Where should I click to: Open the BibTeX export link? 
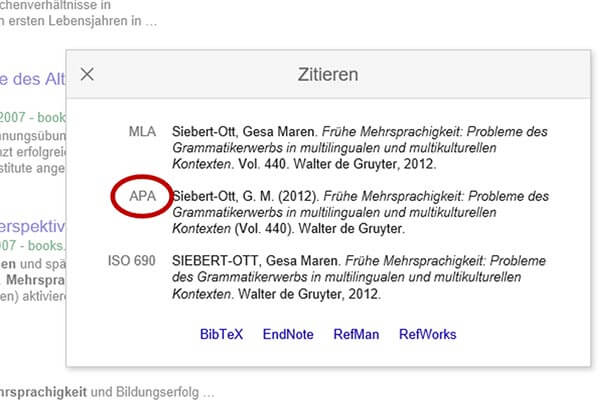click(x=221, y=334)
